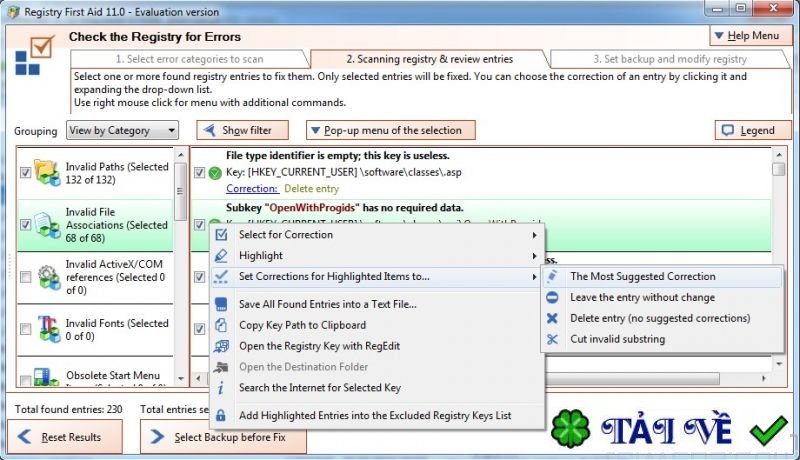Switch to Set backup and modify registry tab
Image resolution: width=800 pixels, height=460 pixels.
pos(669,59)
